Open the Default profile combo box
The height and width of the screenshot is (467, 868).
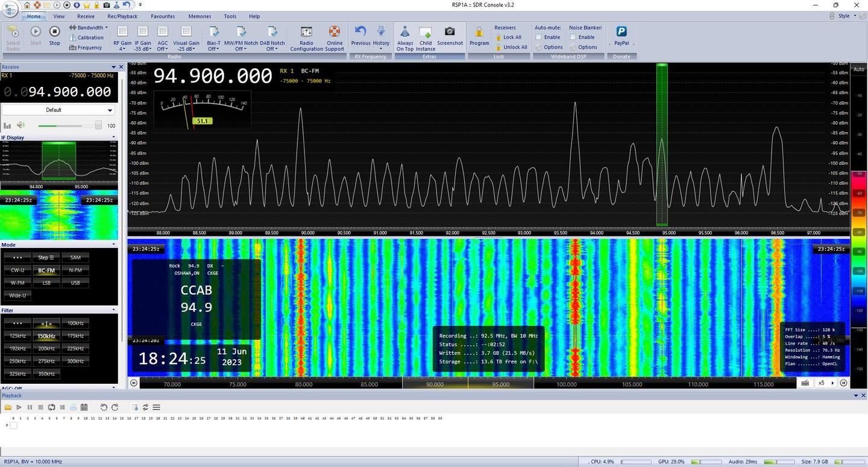pyautogui.click(x=58, y=110)
